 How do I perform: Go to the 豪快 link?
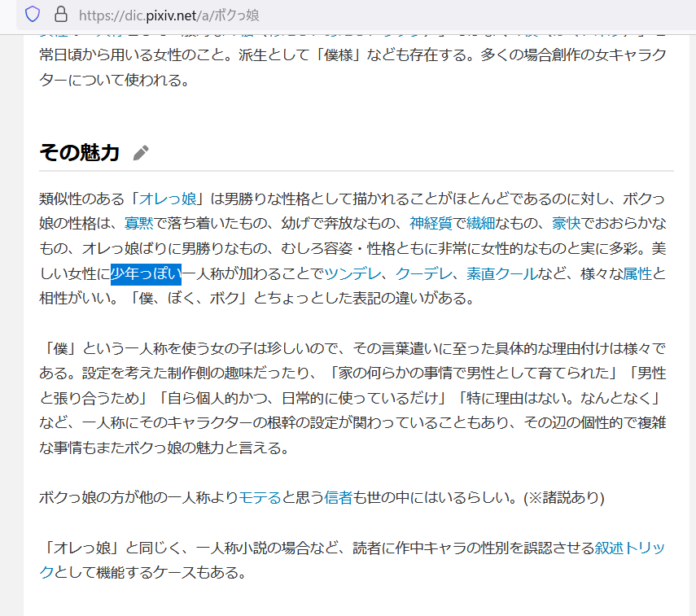pyautogui.click(x=566, y=224)
